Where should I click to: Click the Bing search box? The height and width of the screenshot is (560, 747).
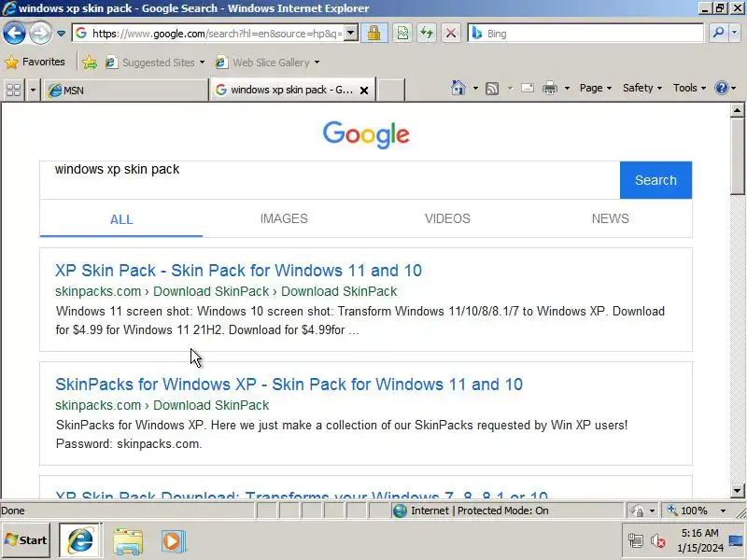click(586, 34)
